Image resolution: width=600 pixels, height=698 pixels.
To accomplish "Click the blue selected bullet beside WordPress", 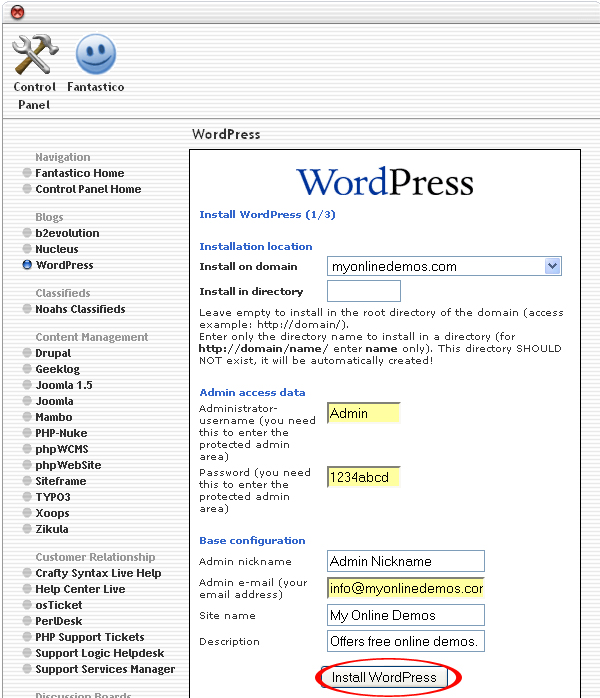I will (x=27, y=264).
